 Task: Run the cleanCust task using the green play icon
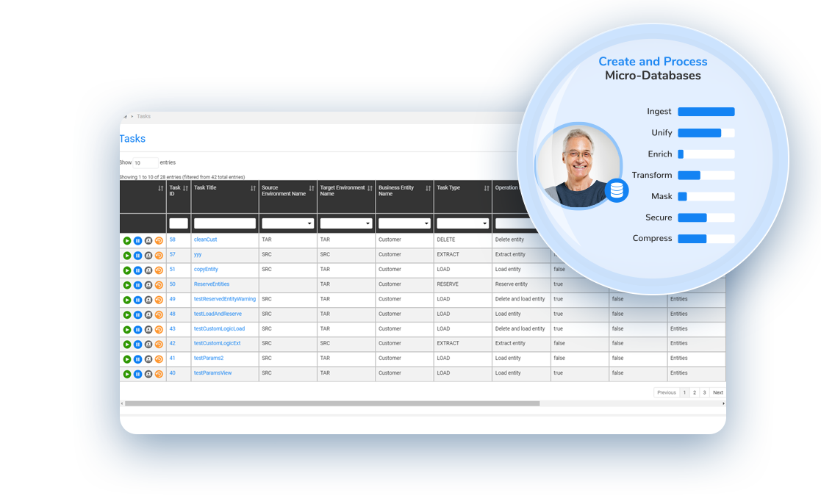coord(127,240)
